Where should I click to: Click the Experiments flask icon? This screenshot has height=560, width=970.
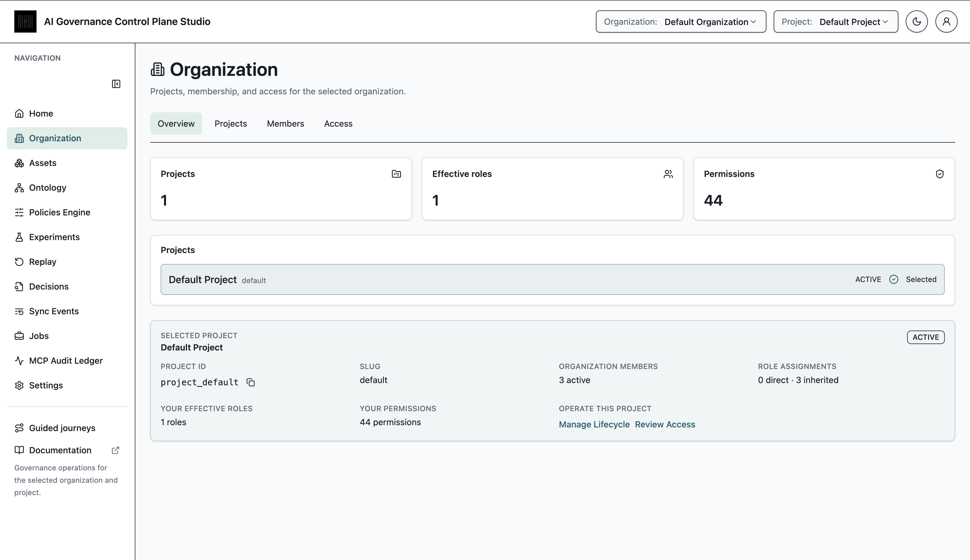tap(19, 237)
